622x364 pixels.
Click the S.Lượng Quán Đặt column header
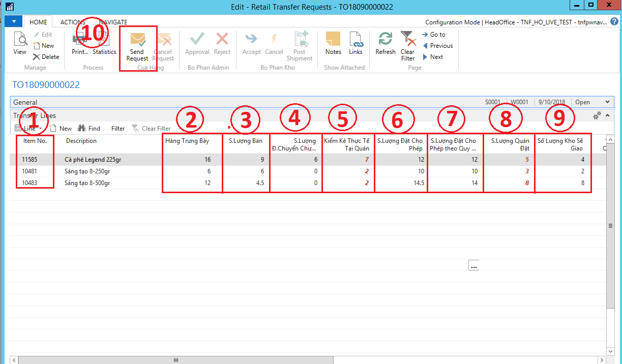click(x=510, y=144)
